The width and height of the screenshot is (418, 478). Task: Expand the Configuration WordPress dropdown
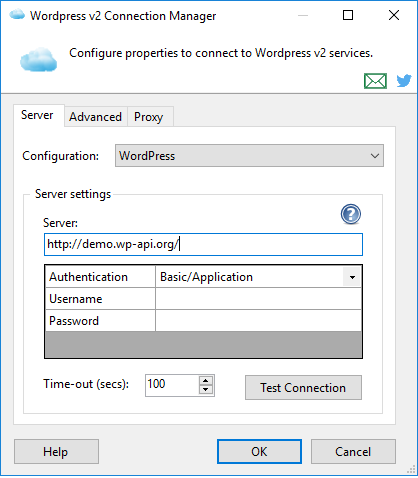249,156
